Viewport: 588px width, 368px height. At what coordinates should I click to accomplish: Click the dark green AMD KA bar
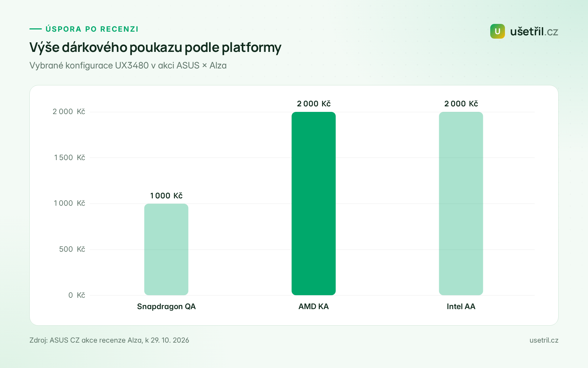tap(313, 204)
